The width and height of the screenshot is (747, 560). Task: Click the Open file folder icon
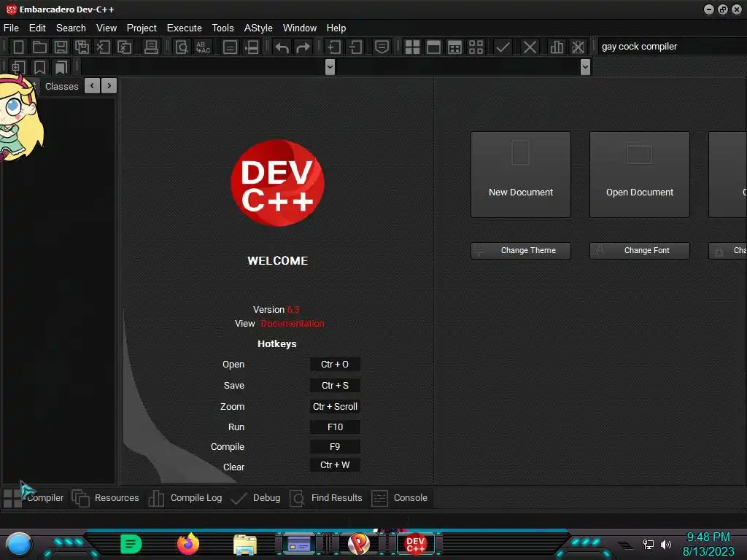point(39,47)
